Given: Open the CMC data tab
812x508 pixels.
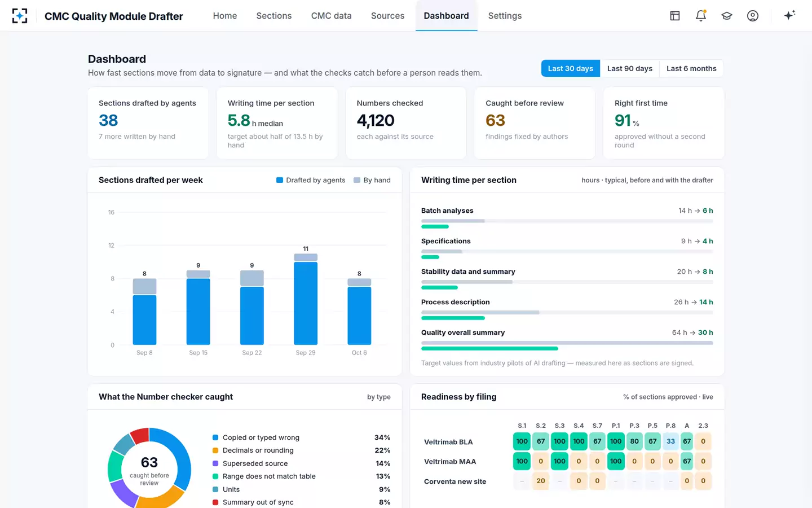Looking at the screenshot, I should [332, 16].
